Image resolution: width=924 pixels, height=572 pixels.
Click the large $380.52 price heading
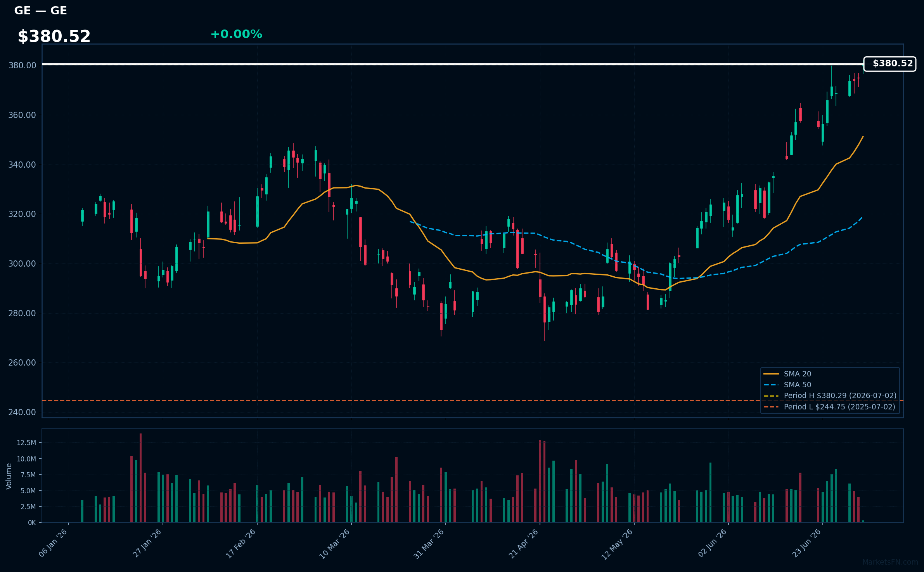tap(54, 36)
